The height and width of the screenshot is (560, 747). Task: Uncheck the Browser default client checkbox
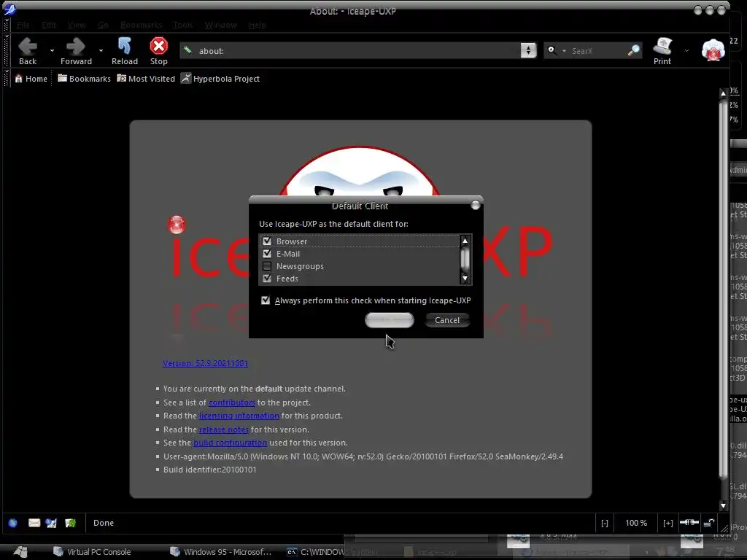pyautogui.click(x=267, y=241)
